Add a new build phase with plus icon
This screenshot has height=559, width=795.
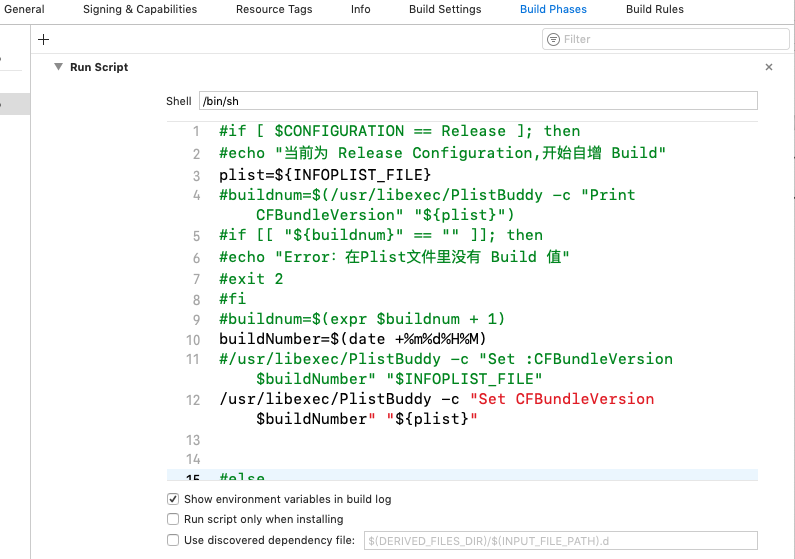pos(44,40)
